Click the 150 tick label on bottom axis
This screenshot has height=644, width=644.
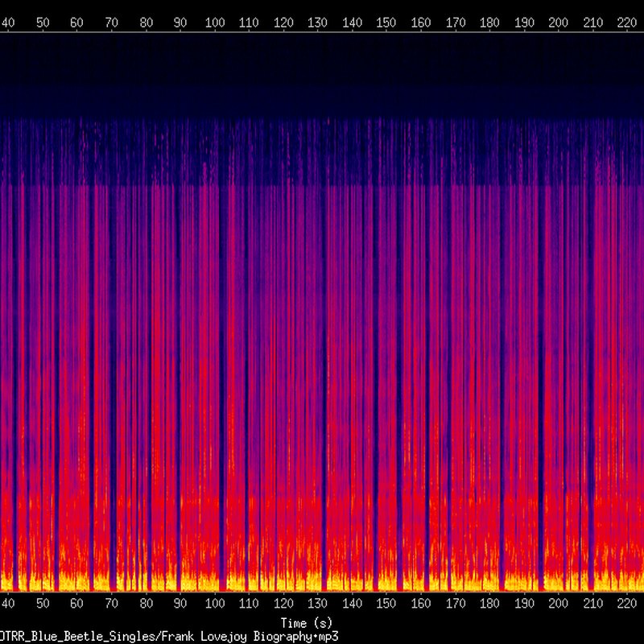(386, 603)
